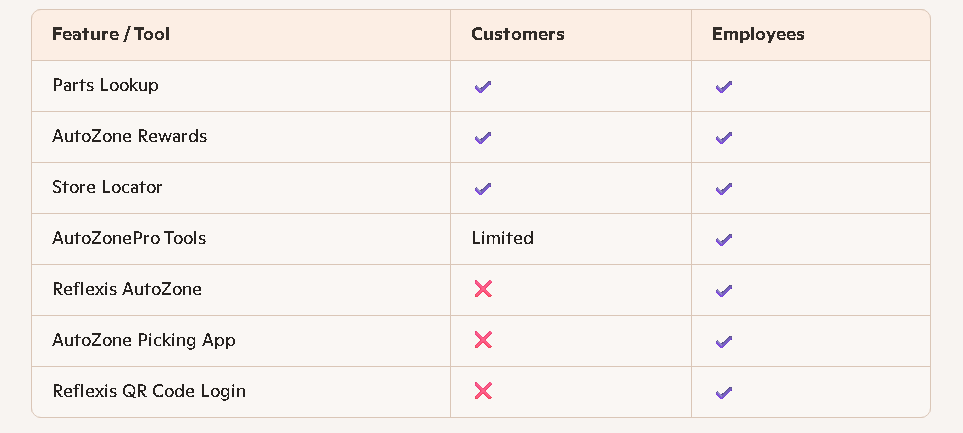The height and width of the screenshot is (433, 963).
Task: Click the Employees checkmark for AutoZonePro Tools
Action: click(724, 239)
